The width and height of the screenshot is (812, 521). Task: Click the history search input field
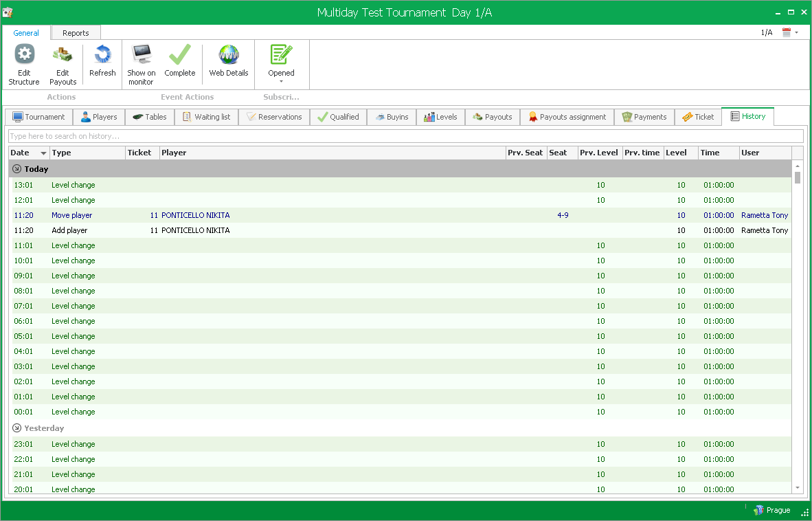coord(405,136)
